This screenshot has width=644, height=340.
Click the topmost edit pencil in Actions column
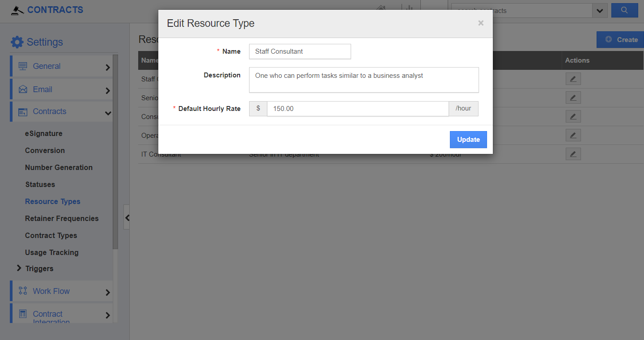(573, 79)
